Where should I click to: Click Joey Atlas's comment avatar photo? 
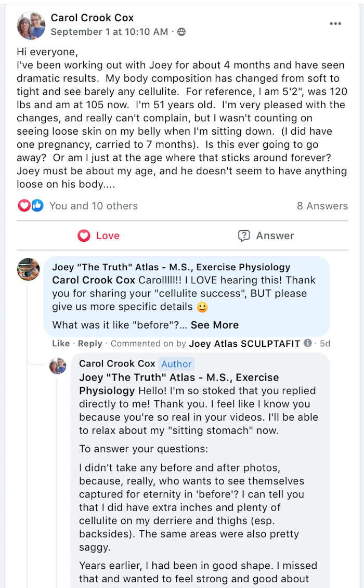(28, 269)
